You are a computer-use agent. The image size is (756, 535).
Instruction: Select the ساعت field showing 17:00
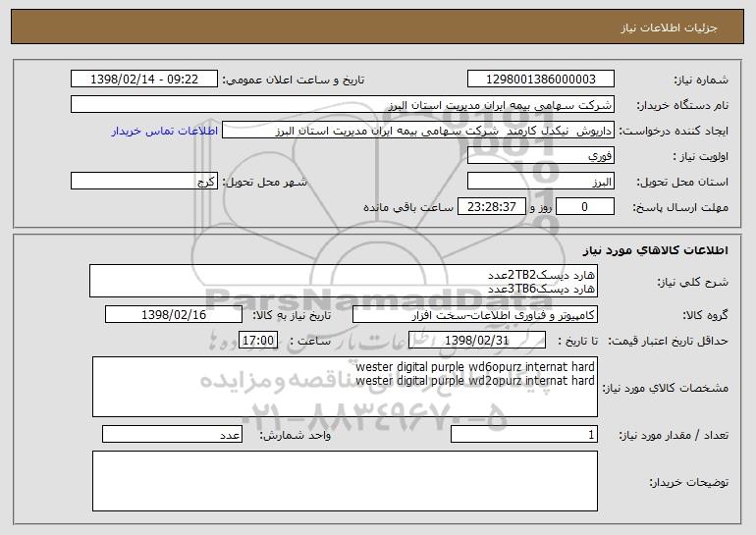tap(258, 340)
